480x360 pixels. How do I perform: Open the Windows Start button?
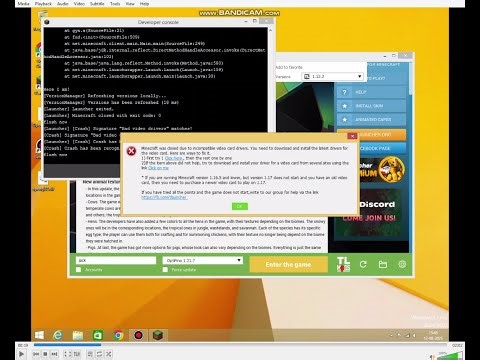point(39,335)
